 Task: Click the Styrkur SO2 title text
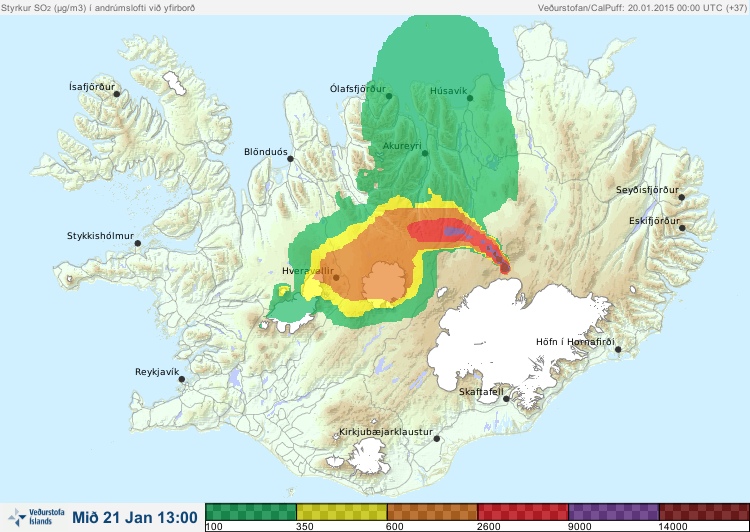98,8
